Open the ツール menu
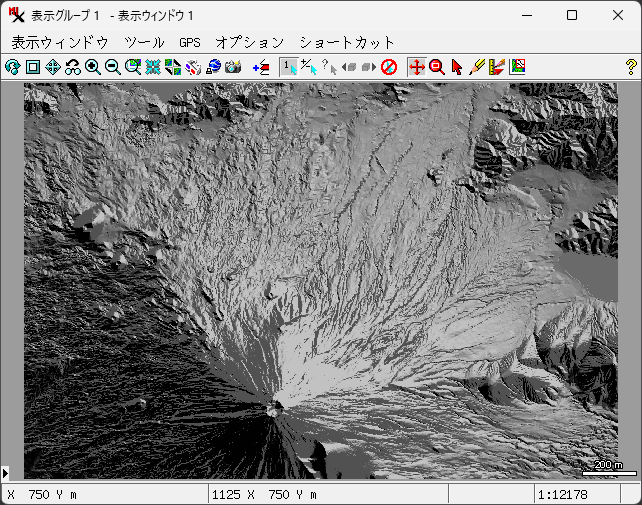The width and height of the screenshot is (642, 505). [x=144, y=42]
